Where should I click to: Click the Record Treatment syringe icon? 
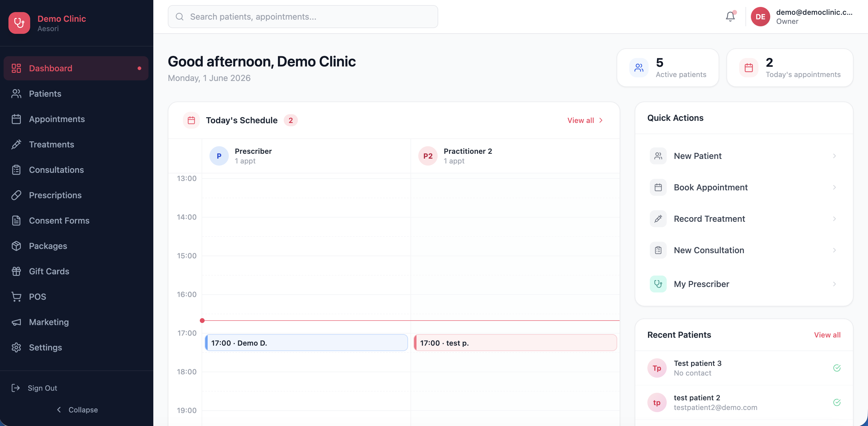click(658, 218)
